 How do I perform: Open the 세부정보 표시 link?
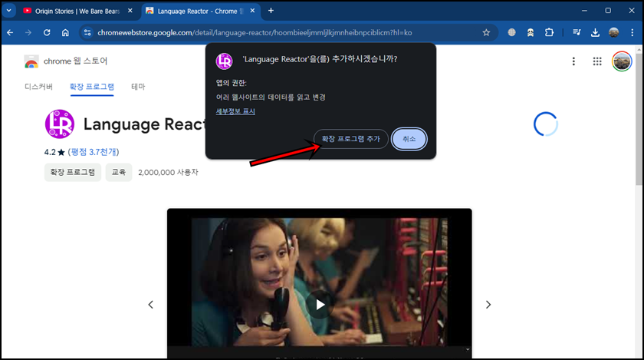click(x=235, y=111)
